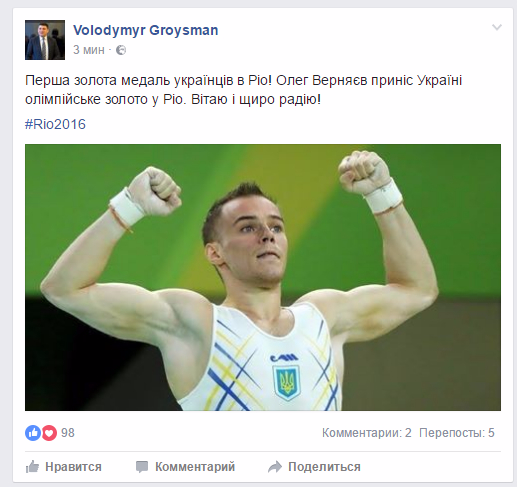View the 98 reactions count
The image size is (517, 487).
[68, 433]
